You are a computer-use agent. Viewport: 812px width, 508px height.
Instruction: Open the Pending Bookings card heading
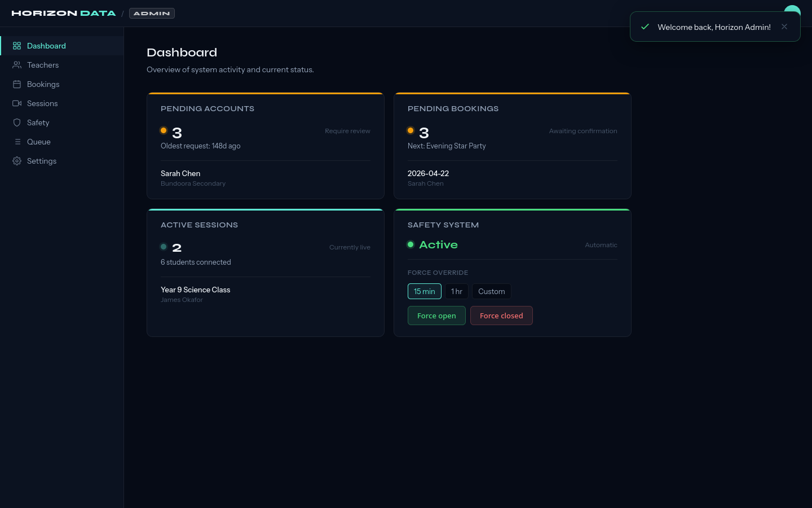[453, 108]
